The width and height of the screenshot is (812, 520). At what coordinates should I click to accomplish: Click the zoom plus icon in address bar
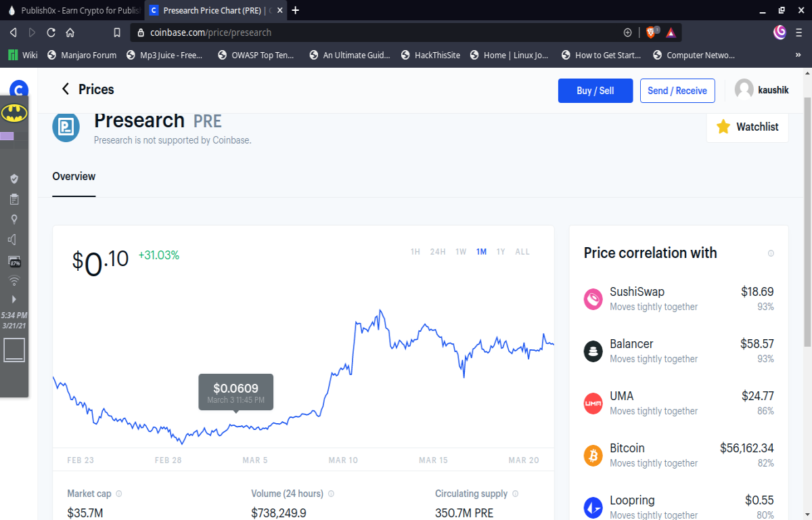pyautogui.click(x=627, y=32)
